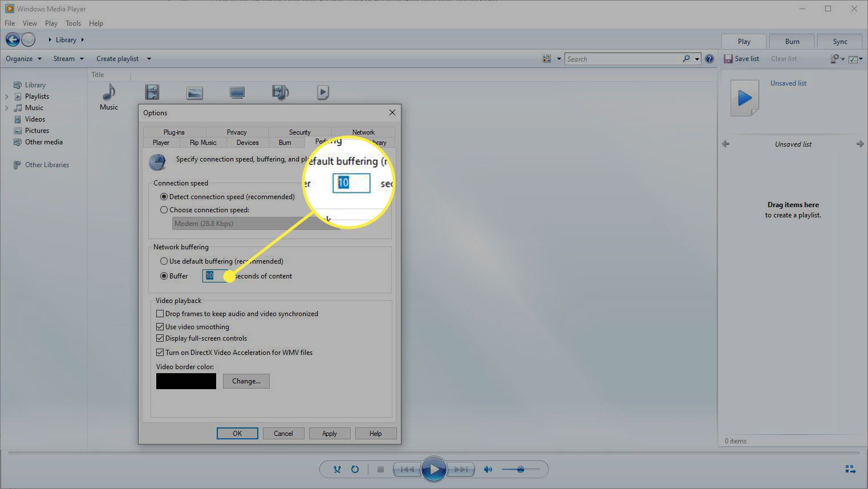
Task: Select the Buffer seconds radio button
Action: coord(164,276)
